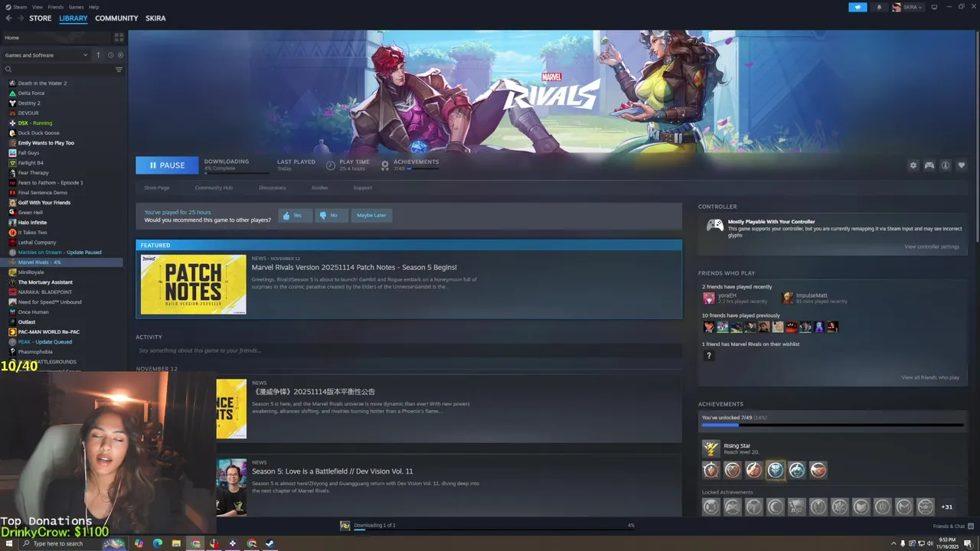The height and width of the screenshot is (551, 980).
Task: Open the announcements megaphone button
Action: click(x=857, y=7)
